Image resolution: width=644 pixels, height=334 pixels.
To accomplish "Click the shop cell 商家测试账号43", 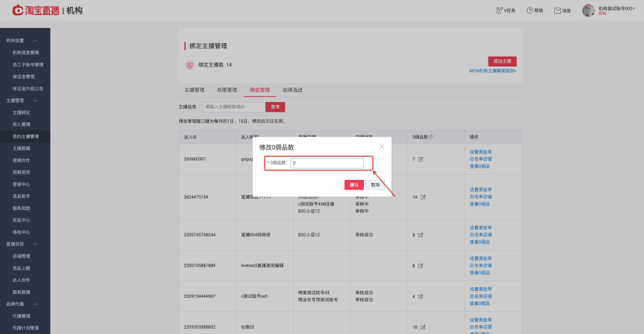I will point(314,293).
